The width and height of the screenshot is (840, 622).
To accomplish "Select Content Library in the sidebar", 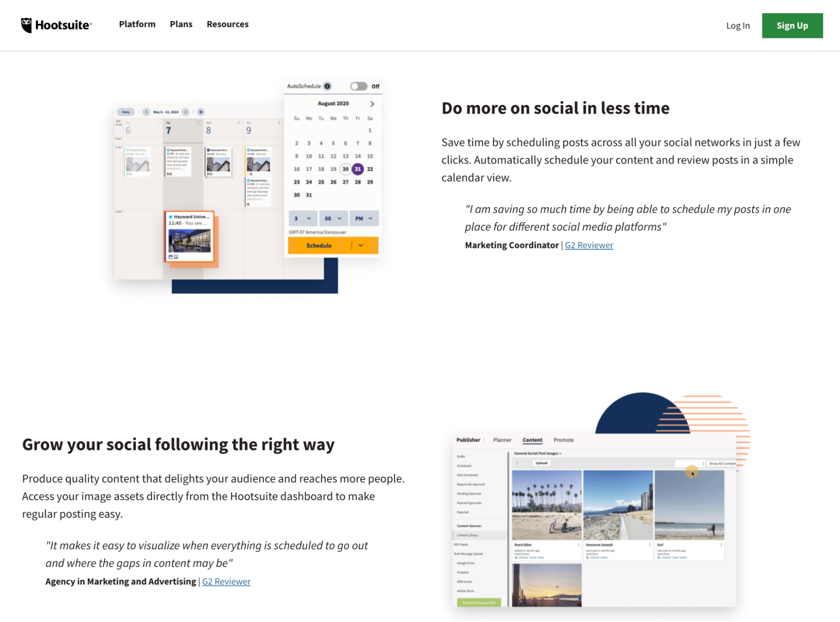I will (x=468, y=535).
